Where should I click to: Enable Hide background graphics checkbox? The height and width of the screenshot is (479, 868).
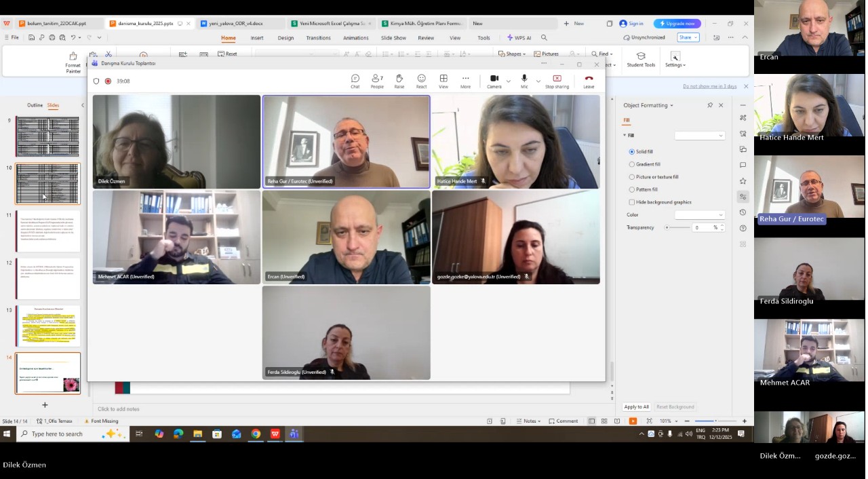(632, 202)
